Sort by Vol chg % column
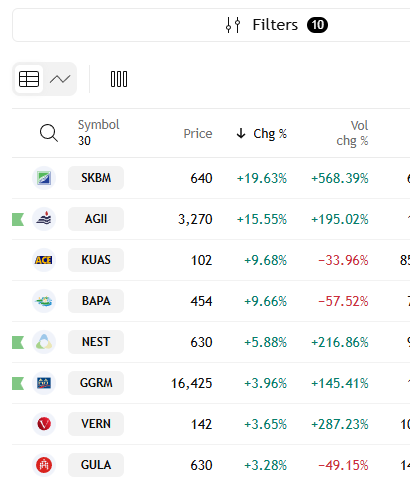The height and width of the screenshot is (484, 410). tap(352, 133)
